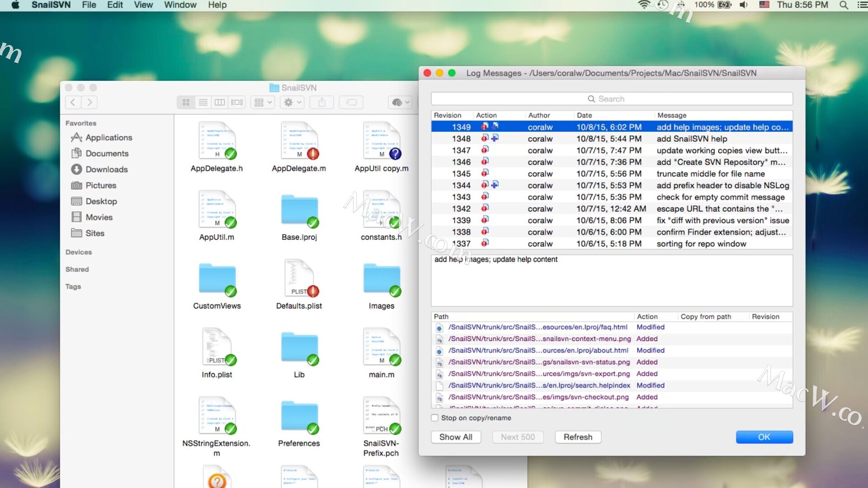This screenshot has width=868, height=488.
Task: Select revision 1339 log entry
Action: click(612, 221)
